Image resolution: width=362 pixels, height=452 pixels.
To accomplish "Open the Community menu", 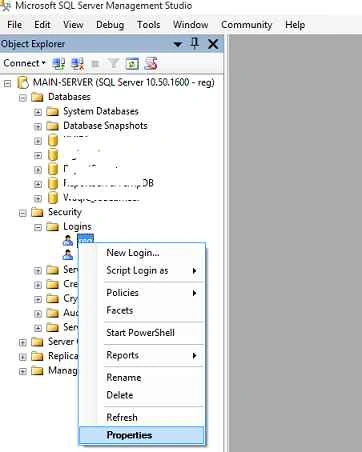I will tap(247, 25).
